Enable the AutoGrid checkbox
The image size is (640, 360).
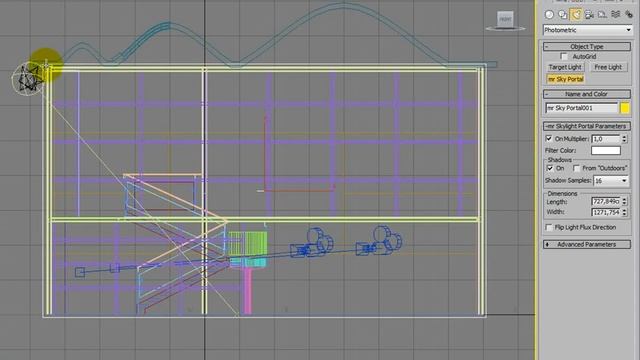(x=564, y=56)
